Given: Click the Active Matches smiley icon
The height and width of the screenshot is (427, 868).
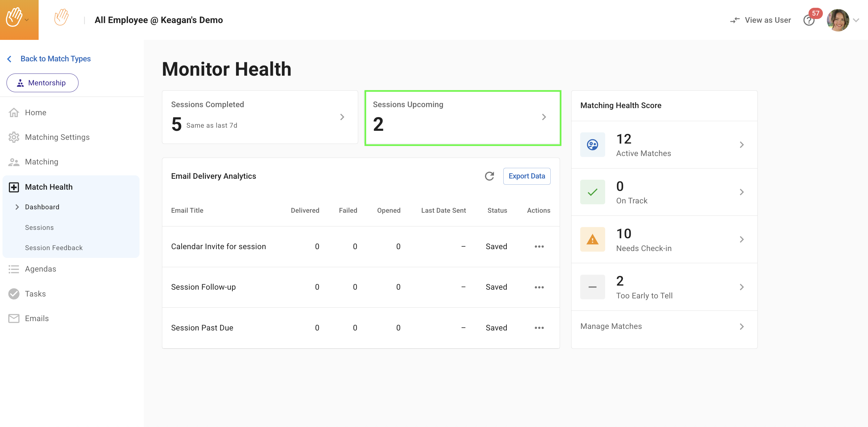Looking at the screenshot, I should point(592,145).
